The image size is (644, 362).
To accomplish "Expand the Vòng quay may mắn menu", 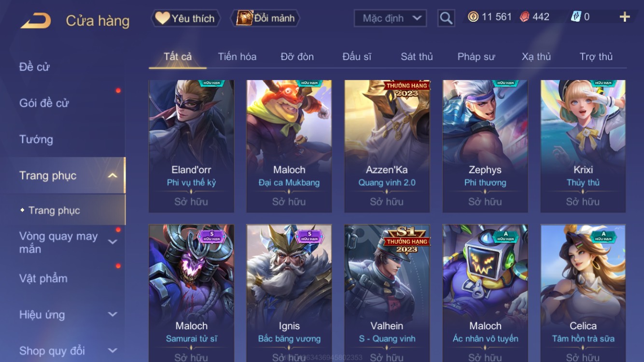I will [x=112, y=242].
